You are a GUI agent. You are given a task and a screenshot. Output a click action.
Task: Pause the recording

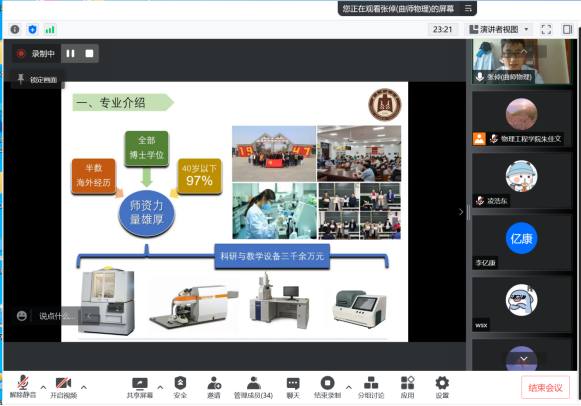coord(70,53)
